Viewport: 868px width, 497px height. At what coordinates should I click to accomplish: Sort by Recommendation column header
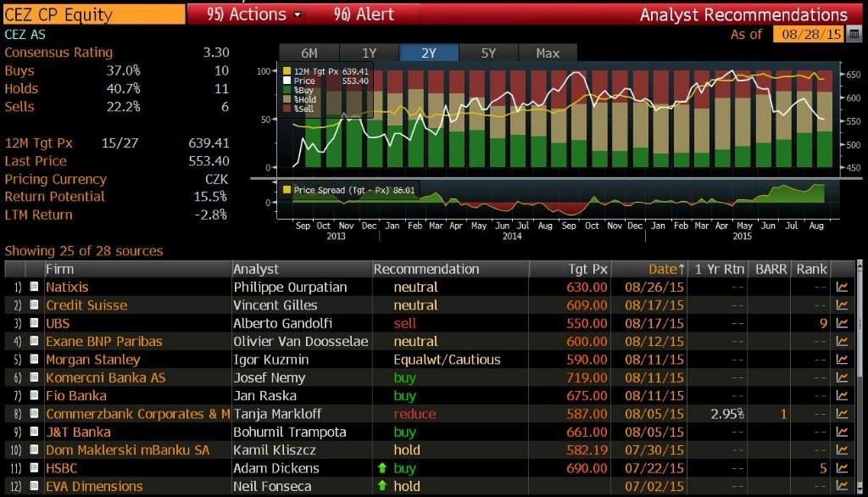450,269
